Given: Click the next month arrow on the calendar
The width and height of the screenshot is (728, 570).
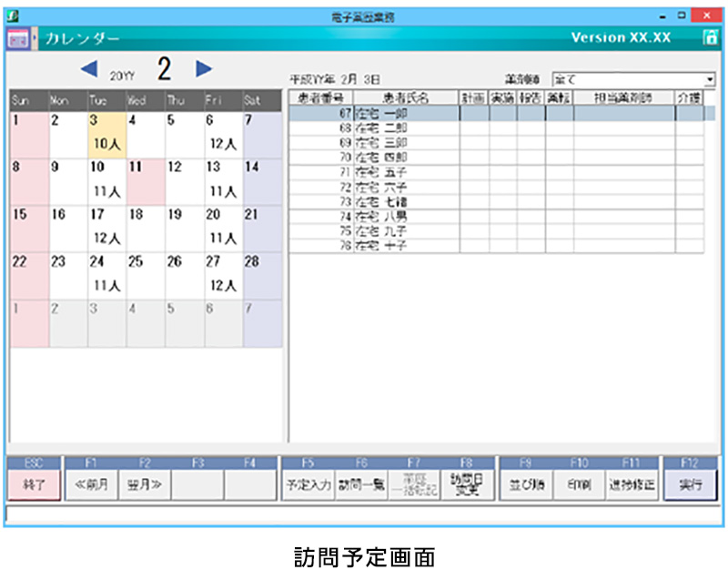Looking at the screenshot, I should pyautogui.click(x=204, y=68).
